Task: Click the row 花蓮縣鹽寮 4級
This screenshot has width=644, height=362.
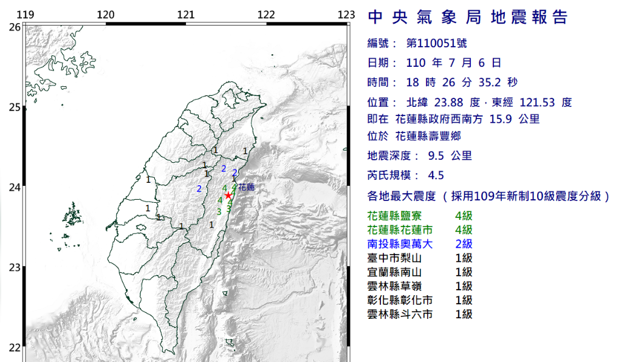Action: pos(420,216)
